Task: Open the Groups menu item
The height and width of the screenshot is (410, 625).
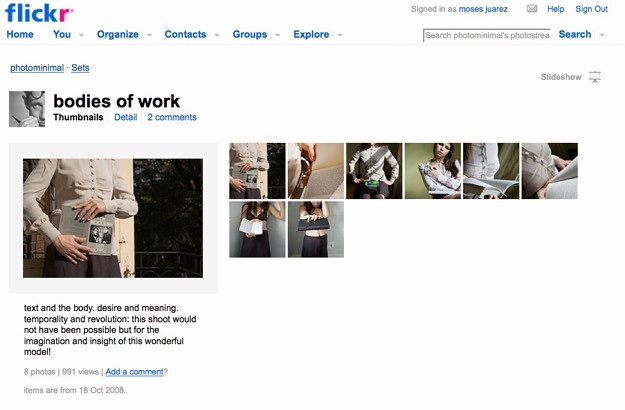Action: [x=250, y=34]
